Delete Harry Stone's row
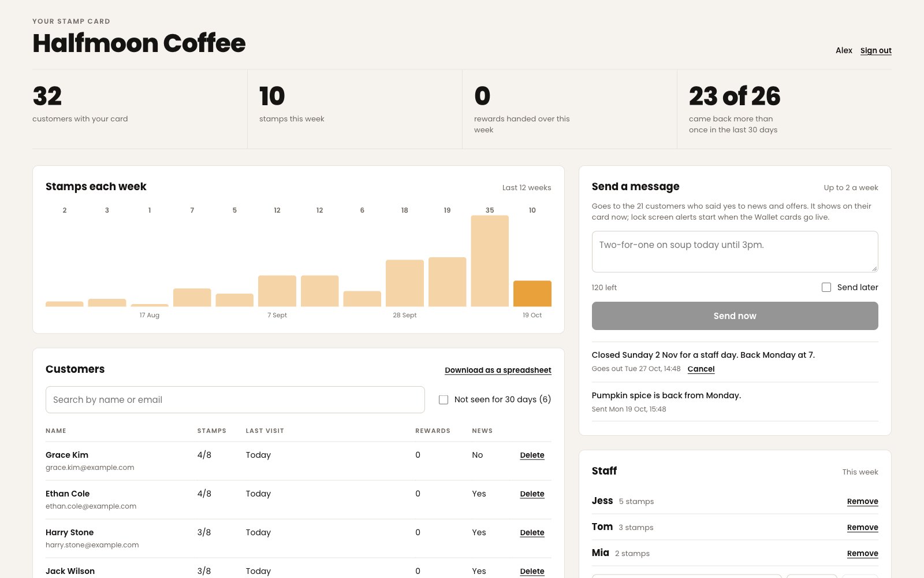 pyautogui.click(x=532, y=532)
